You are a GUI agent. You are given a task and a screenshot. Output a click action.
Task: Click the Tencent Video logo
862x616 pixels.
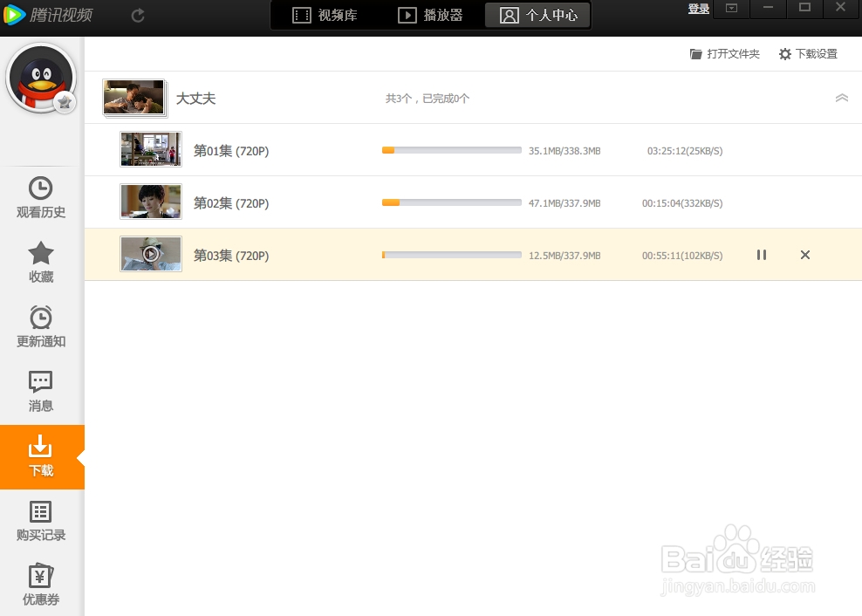pos(48,15)
